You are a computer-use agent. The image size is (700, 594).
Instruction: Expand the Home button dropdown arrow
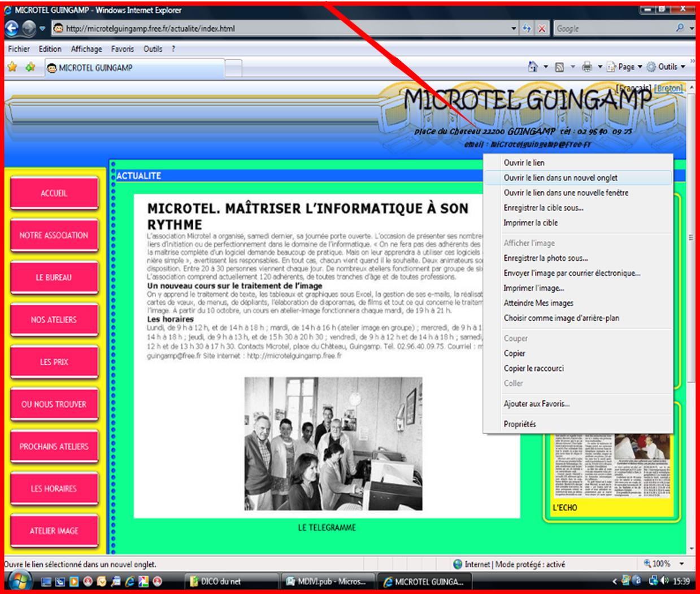[x=546, y=67]
